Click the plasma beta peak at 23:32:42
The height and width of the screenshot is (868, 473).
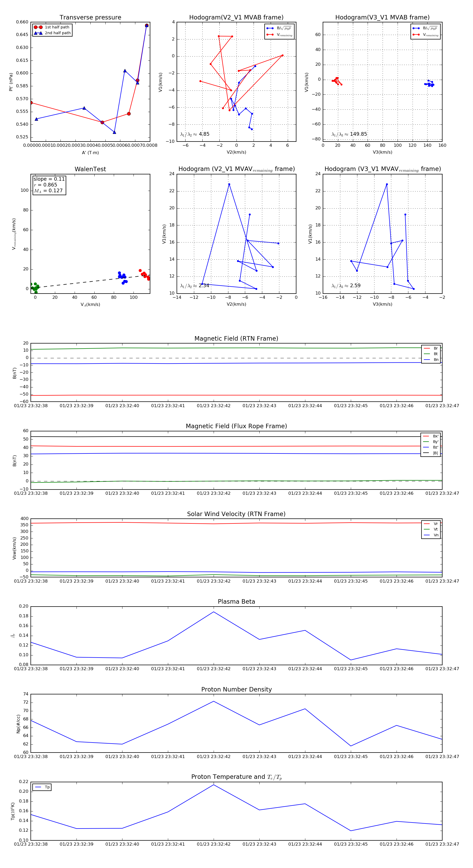pyautogui.click(x=213, y=612)
